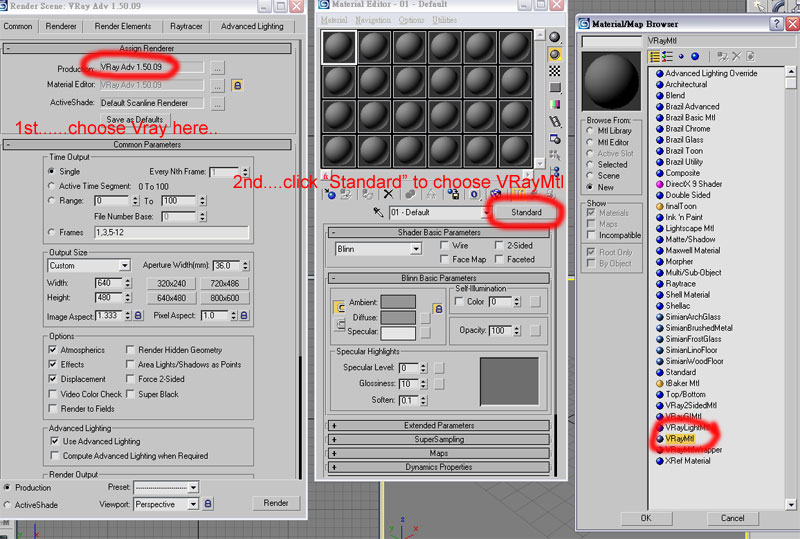
Task: Switch browser to View List icon
Action: tap(654, 56)
